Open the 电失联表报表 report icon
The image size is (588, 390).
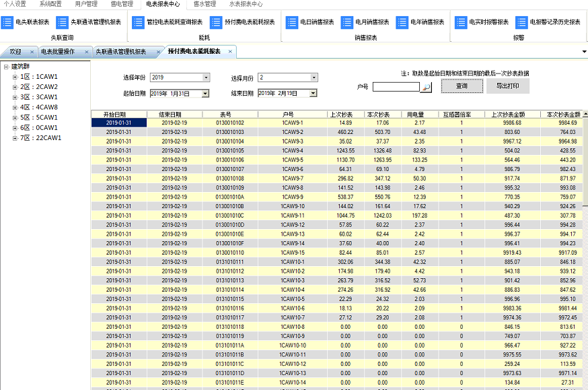pyautogui.click(x=7, y=22)
